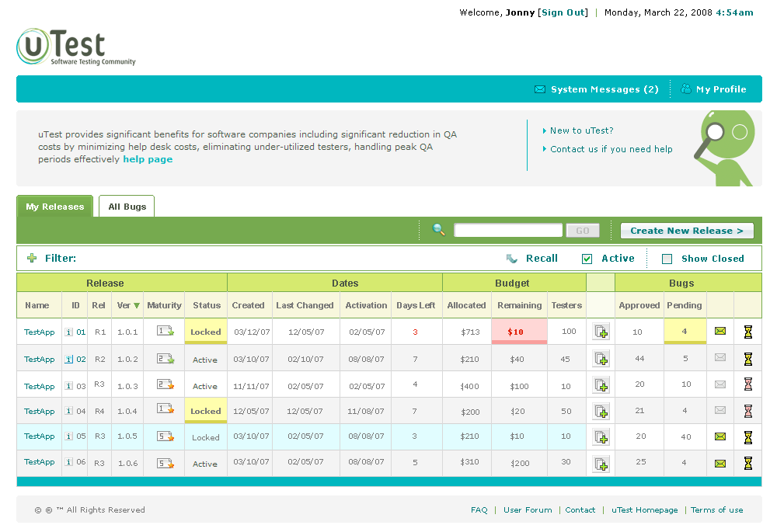The image size is (770, 532).
Task: Open the help page link
Action: tap(148, 159)
